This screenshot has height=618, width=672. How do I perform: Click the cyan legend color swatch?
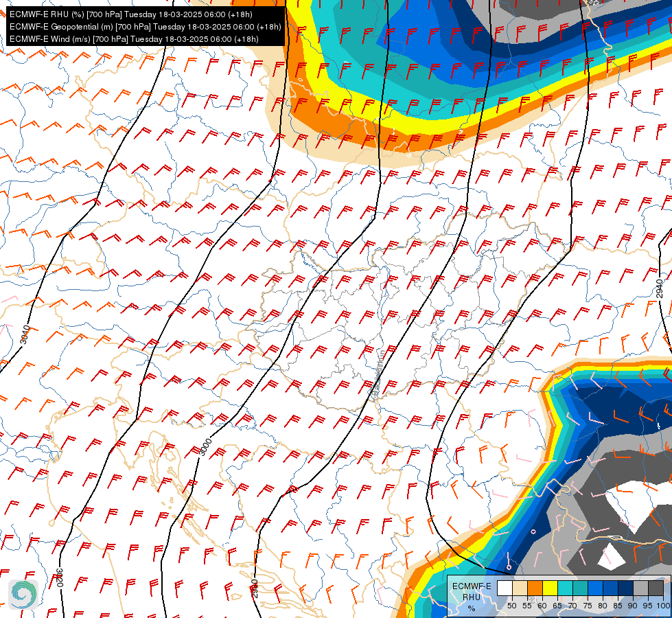[566, 588]
